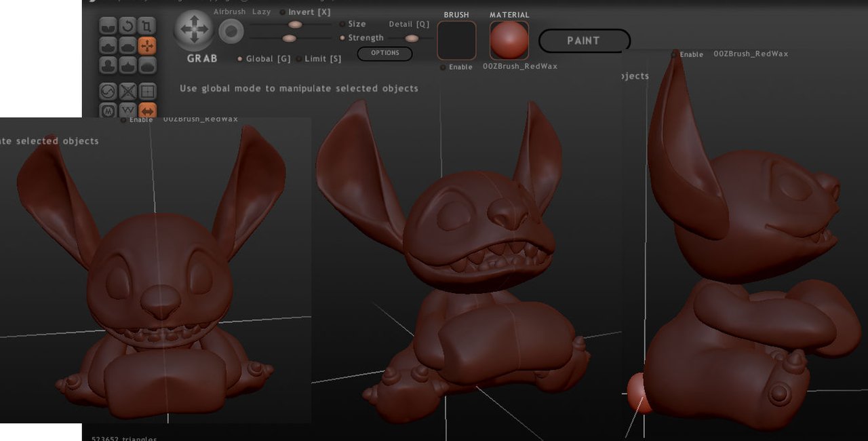The image size is (868, 441).
Task: Click the BRUSH heading label
Action: click(x=456, y=15)
